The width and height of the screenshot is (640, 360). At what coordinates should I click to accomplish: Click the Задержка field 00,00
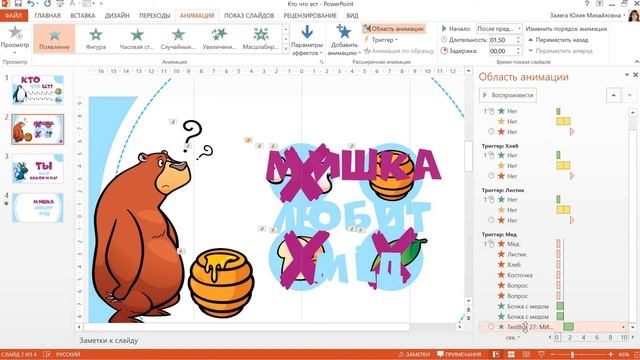coord(502,51)
